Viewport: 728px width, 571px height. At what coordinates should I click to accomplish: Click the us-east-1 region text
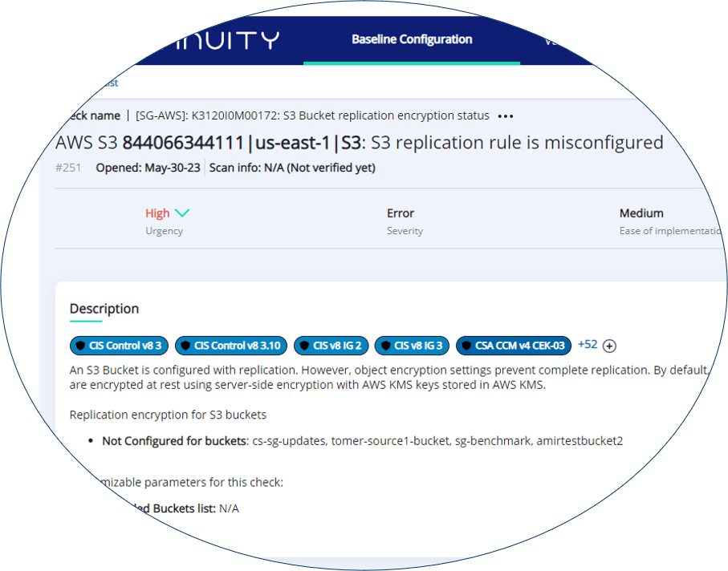point(292,143)
